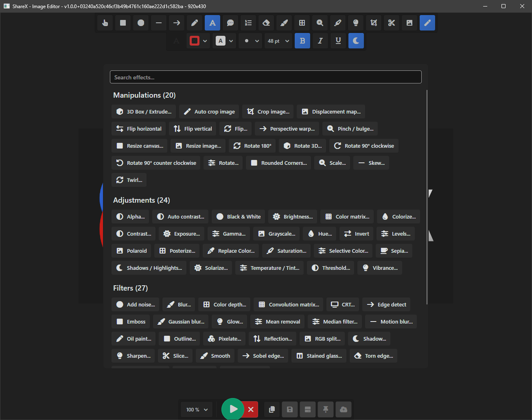Click the Pin to screen icon

[326, 409]
